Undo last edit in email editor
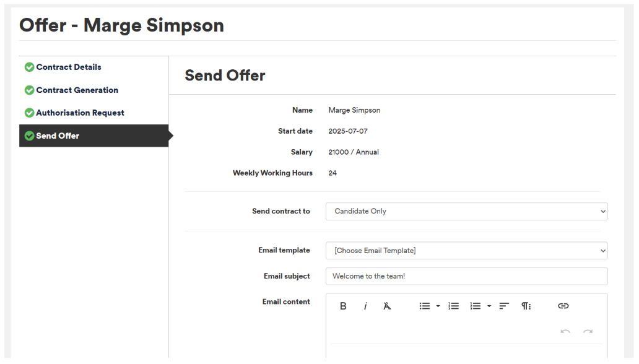This screenshot has height=364, width=639. (565, 331)
